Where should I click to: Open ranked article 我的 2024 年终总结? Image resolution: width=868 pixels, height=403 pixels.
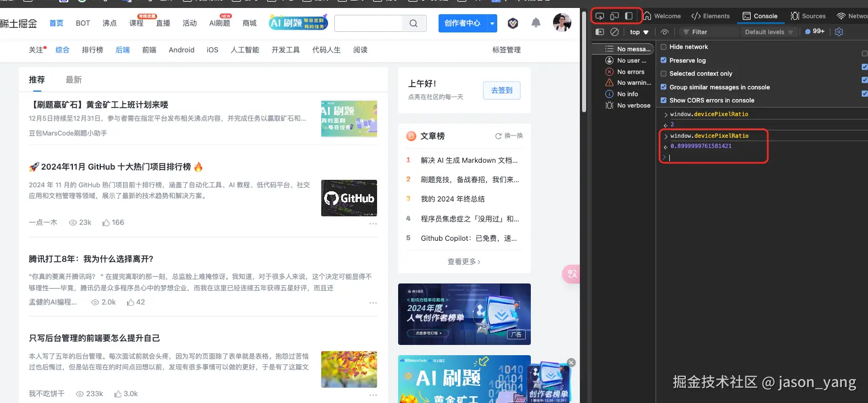click(x=453, y=199)
